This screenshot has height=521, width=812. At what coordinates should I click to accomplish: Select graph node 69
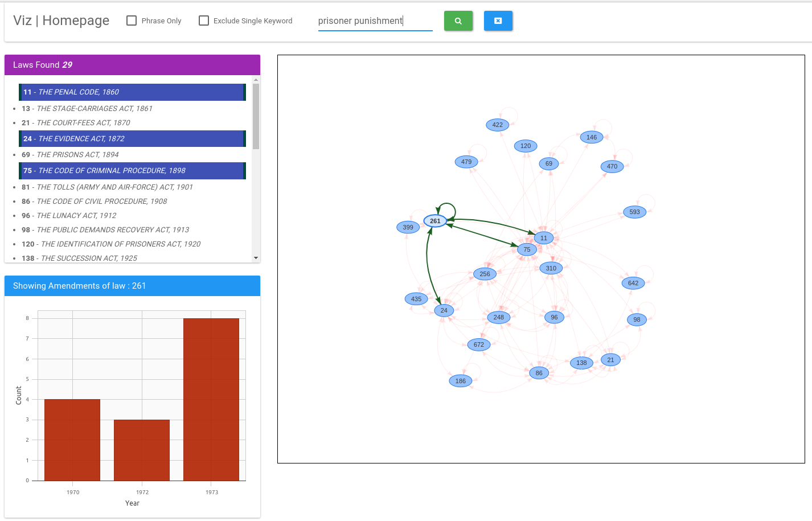click(x=549, y=163)
